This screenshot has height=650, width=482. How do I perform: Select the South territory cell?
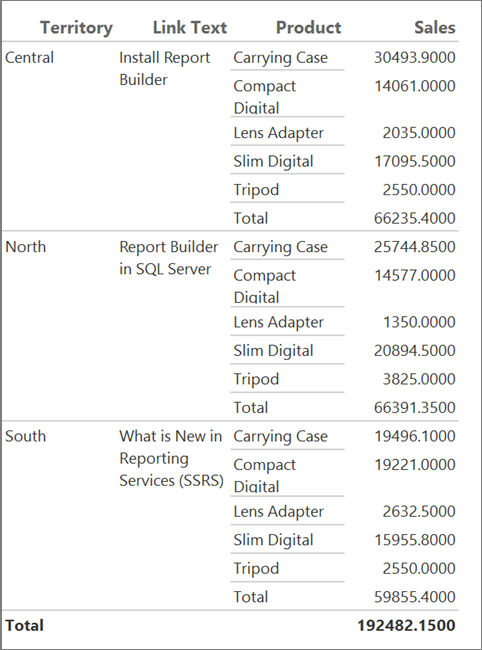tap(26, 437)
